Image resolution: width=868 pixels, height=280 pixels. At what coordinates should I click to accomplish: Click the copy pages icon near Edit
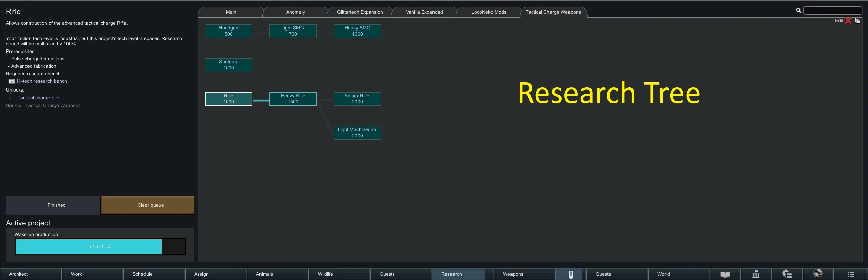(857, 21)
